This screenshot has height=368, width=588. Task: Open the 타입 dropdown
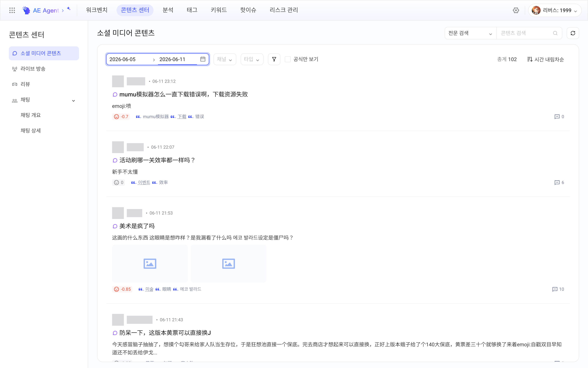[x=252, y=59]
